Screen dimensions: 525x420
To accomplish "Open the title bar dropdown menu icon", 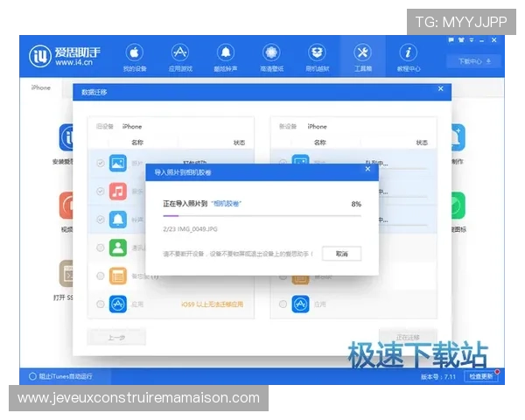I will [x=472, y=40].
